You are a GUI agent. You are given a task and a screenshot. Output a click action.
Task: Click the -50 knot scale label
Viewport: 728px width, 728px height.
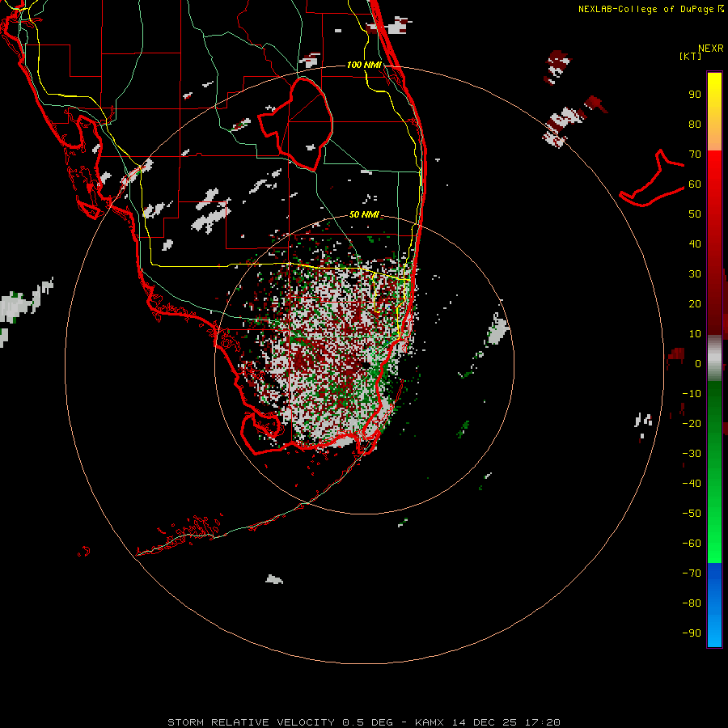click(692, 514)
